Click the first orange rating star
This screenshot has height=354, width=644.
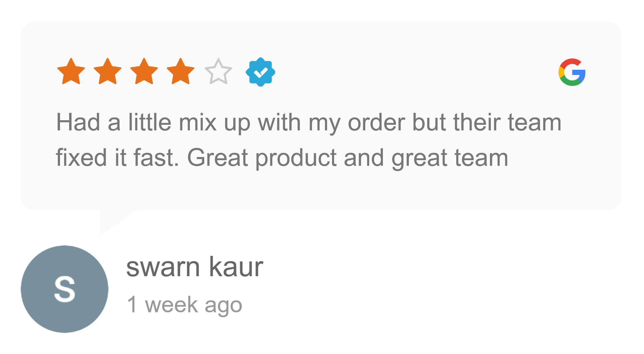tap(71, 72)
